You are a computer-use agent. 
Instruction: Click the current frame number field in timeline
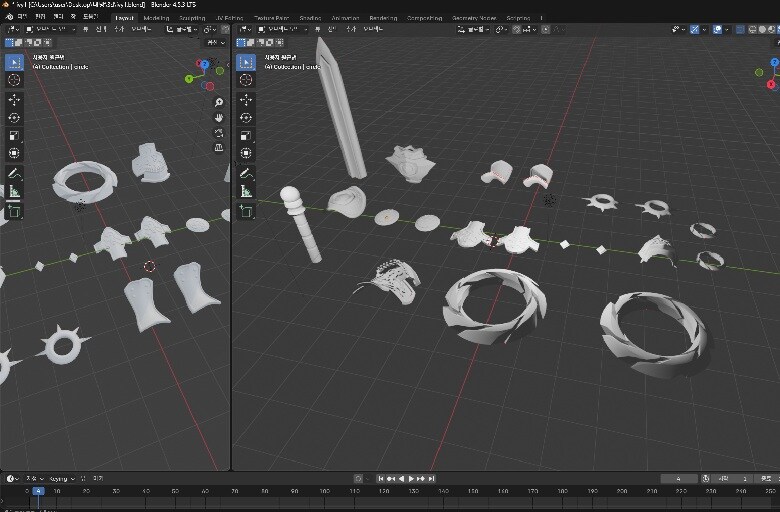coord(679,479)
